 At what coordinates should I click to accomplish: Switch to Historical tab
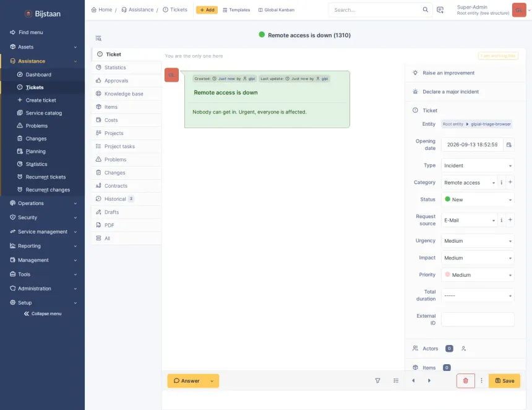tap(126, 199)
